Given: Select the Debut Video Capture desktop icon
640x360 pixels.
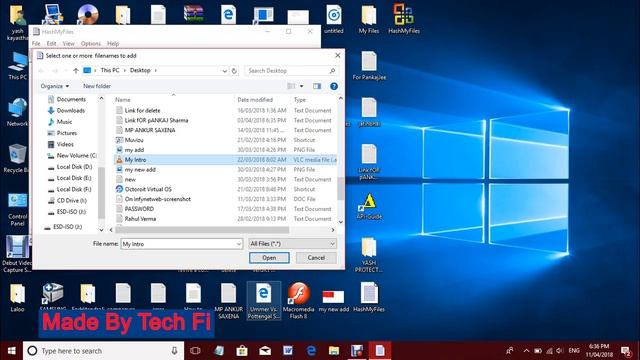Looking at the screenshot, I should [17, 254].
